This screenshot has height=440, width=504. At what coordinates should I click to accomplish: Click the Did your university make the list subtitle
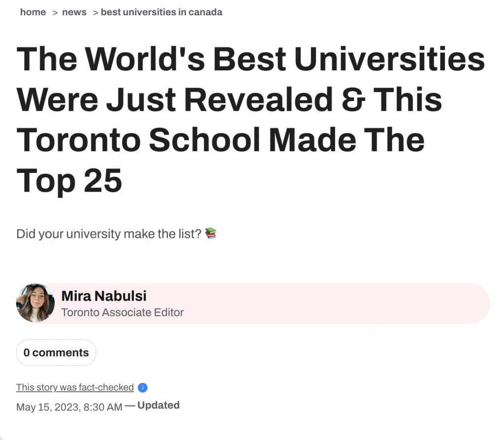109,234
